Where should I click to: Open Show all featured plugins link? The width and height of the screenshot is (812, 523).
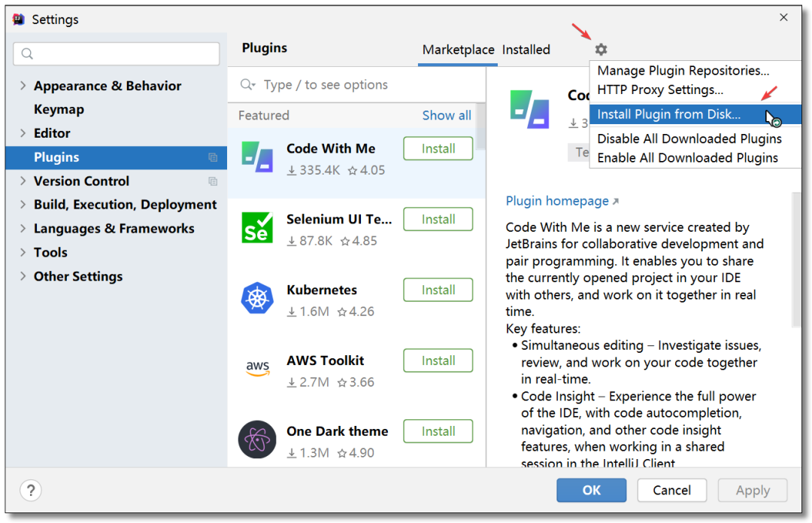[447, 115]
